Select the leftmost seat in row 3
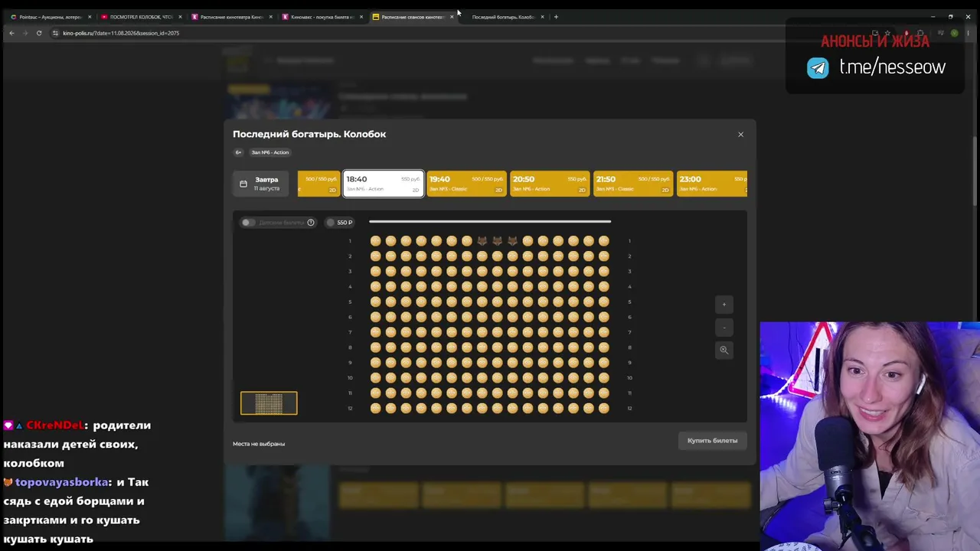The width and height of the screenshot is (980, 551). point(375,272)
